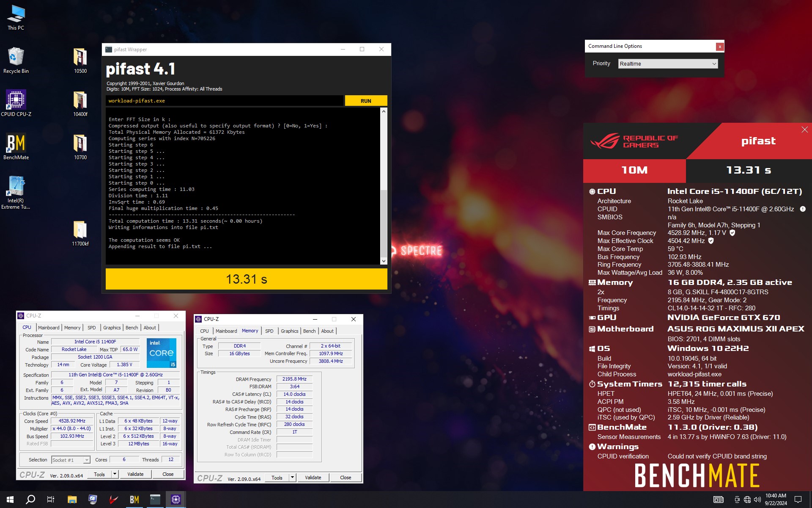The height and width of the screenshot is (508, 812).
Task: Click the pifast console taskbar icon
Action: pyautogui.click(x=155, y=500)
